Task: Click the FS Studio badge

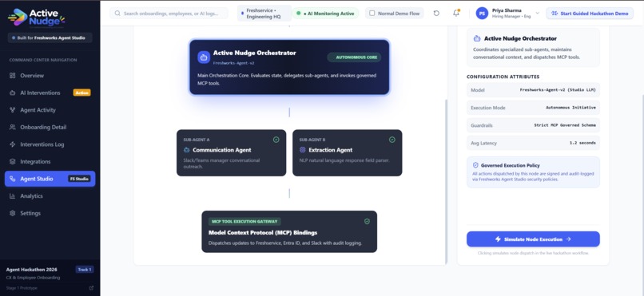Action: tap(79, 179)
